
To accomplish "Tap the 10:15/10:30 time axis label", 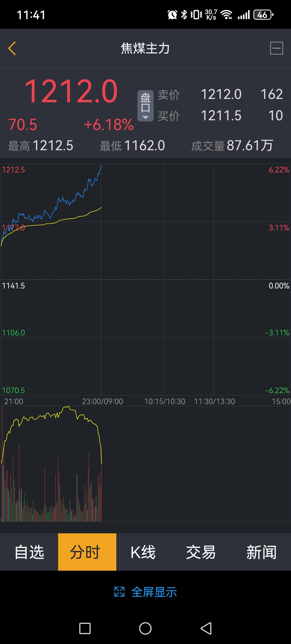I will click(165, 402).
